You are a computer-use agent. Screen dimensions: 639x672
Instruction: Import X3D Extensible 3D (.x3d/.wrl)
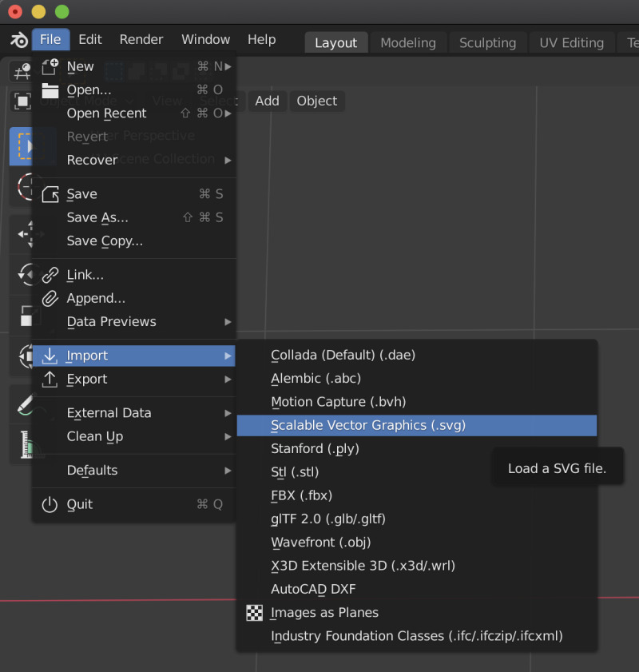pos(417,566)
